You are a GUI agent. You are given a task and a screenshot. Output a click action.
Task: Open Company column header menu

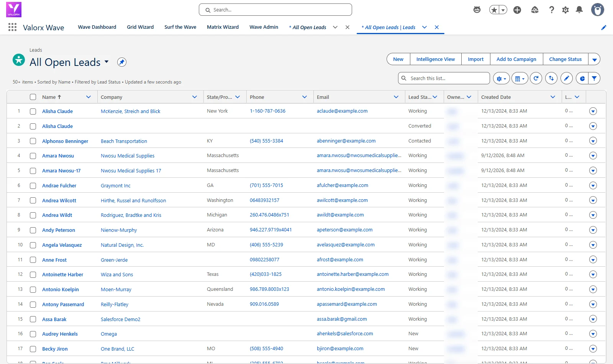(195, 97)
